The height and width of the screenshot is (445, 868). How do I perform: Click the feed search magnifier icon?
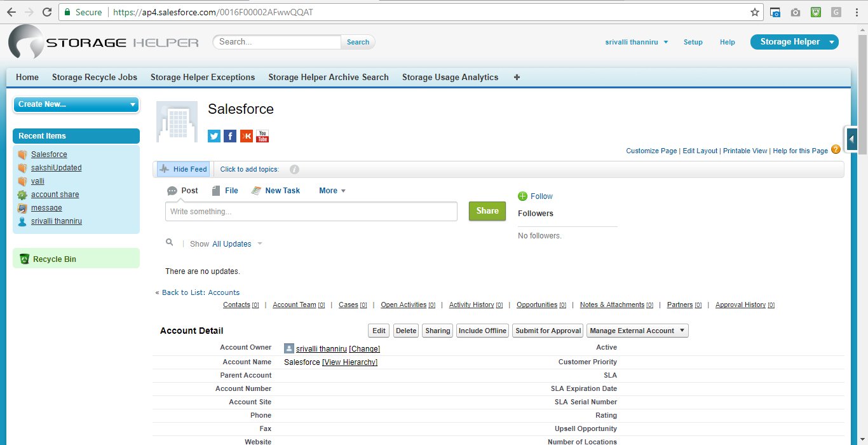(x=169, y=242)
